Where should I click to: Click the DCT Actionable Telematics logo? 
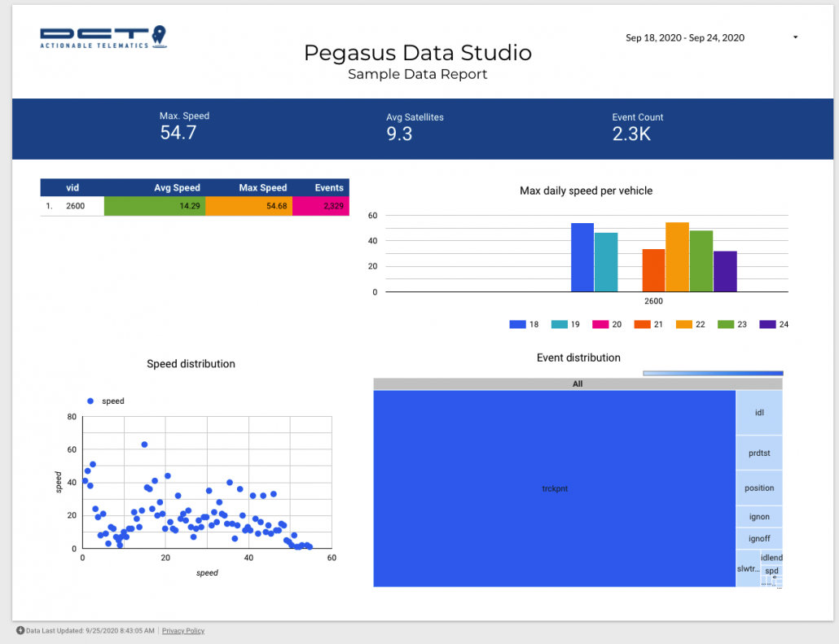pyautogui.click(x=103, y=37)
